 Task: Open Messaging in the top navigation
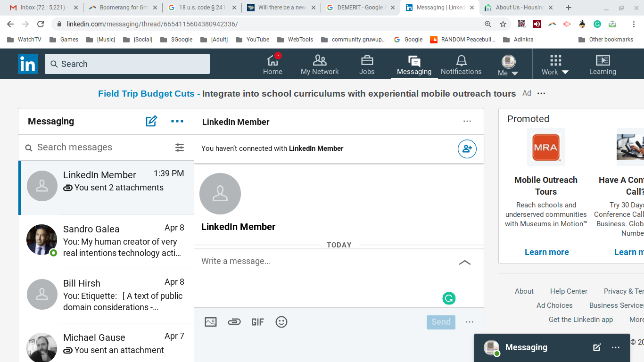[x=414, y=65]
